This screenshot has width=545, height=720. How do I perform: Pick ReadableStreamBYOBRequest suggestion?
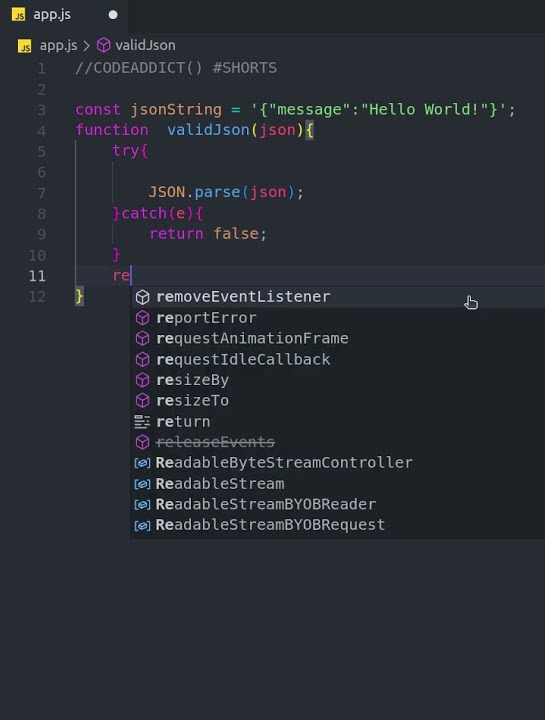(x=337, y=525)
